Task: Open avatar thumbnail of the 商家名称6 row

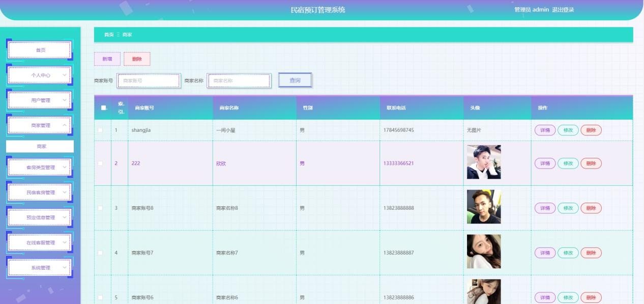Action: pos(484,292)
